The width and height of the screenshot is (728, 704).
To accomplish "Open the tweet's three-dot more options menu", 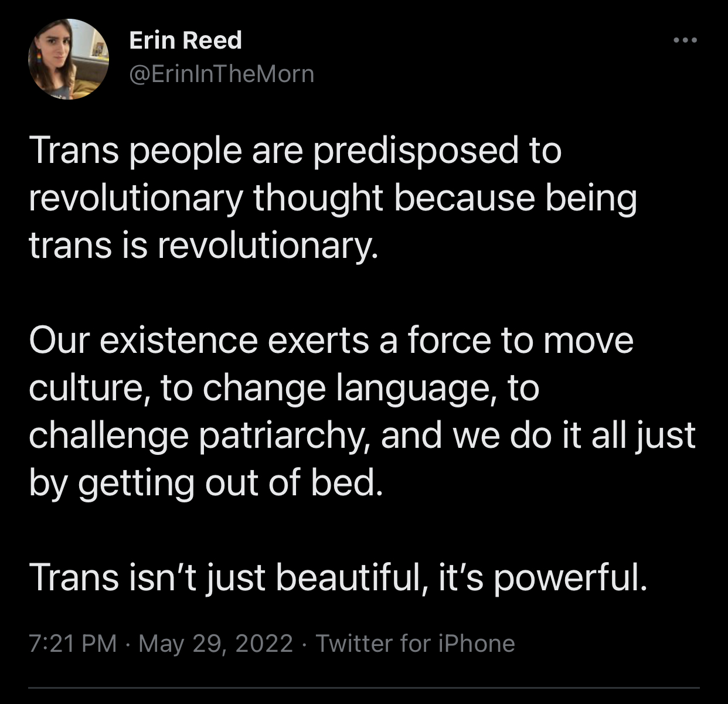I will (x=685, y=40).
